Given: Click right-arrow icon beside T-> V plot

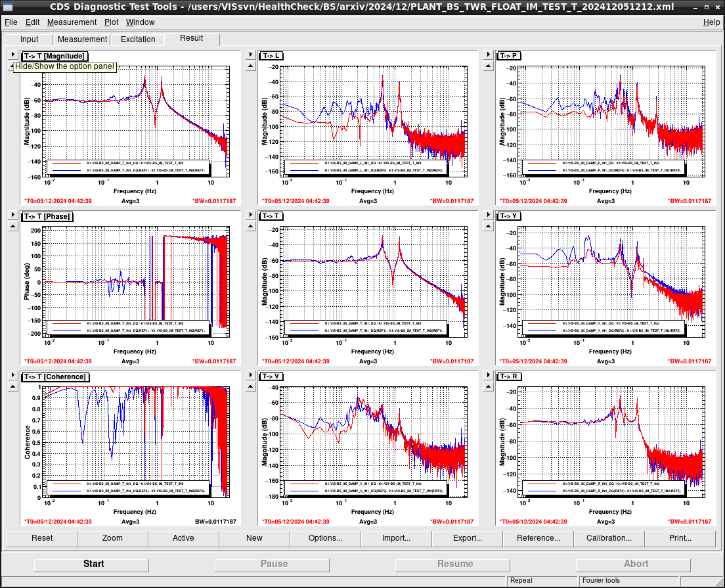Looking at the screenshot, I should tap(251, 375).
